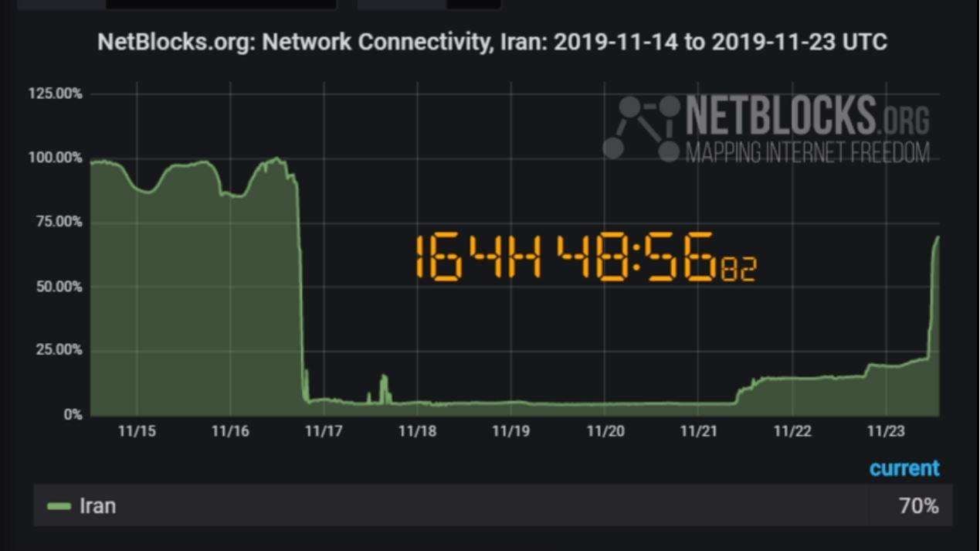The image size is (980, 551).
Task: Click the 11/23 x-axis date label
Action: 887,431
